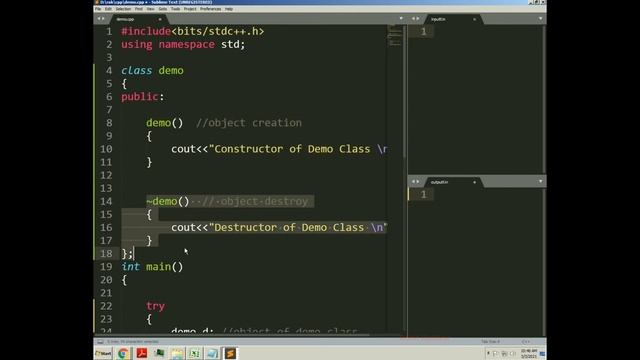Screen dimensions: 640x360
Task: Open Google Chrome from the taskbar
Action: (x=122, y=353)
